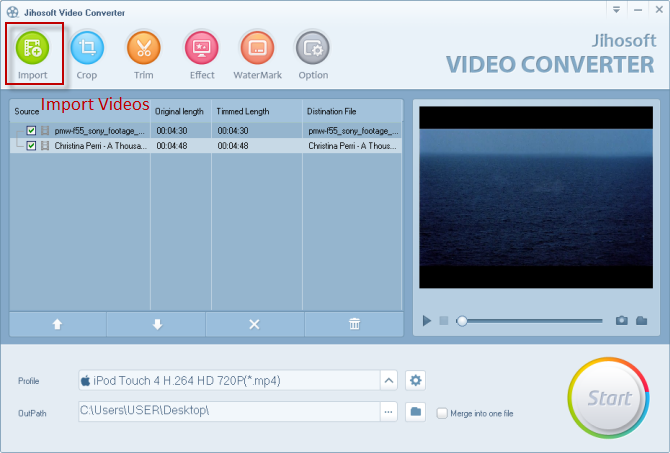Uncheck the Christina Perri video checkbox

[31, 146]
